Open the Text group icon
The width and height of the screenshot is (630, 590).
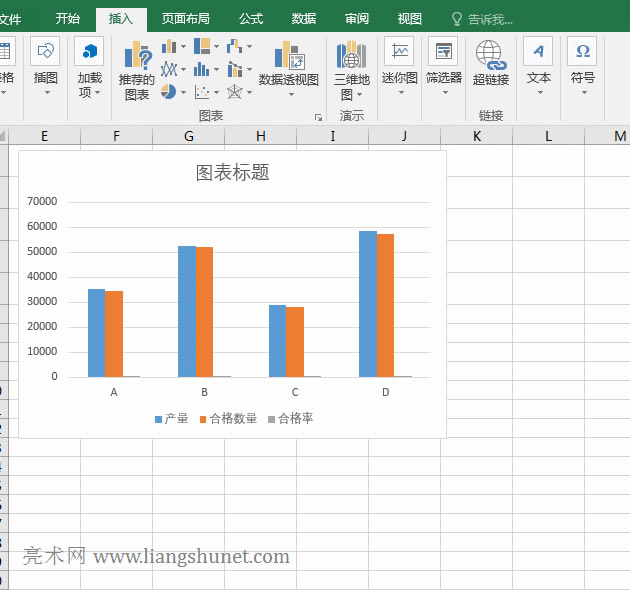[539, 54]
